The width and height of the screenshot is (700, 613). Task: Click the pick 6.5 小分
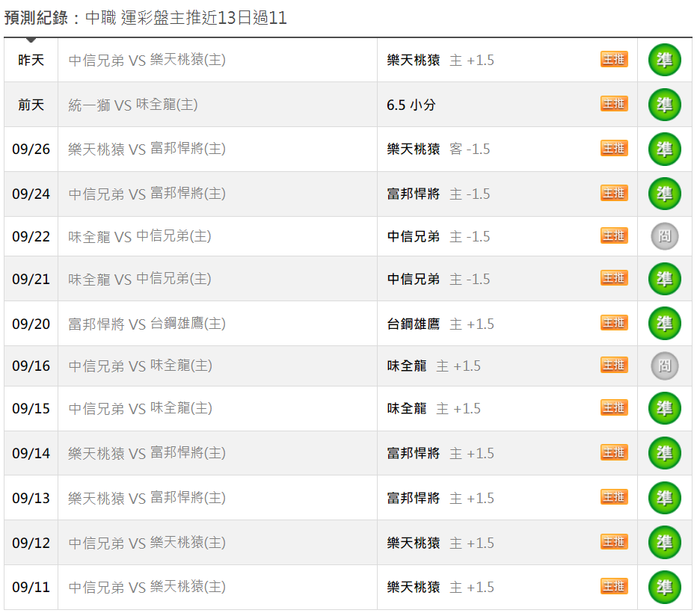click(x=411, y=105)
